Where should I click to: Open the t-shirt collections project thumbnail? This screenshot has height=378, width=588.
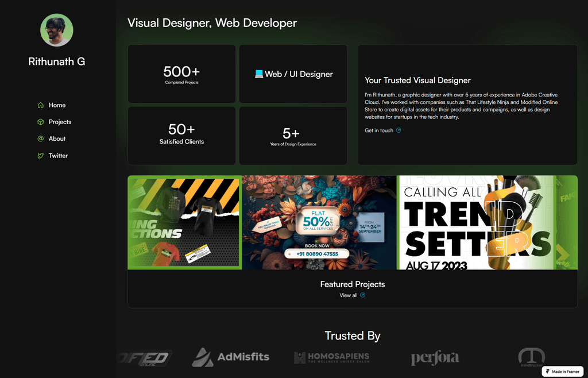[184, 223]
